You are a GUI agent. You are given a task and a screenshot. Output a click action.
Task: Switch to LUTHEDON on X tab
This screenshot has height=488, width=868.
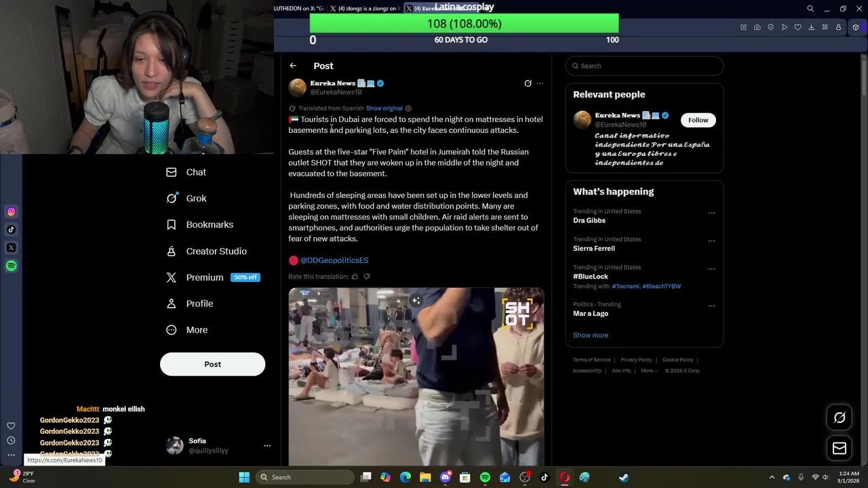[x=300, y=9]
